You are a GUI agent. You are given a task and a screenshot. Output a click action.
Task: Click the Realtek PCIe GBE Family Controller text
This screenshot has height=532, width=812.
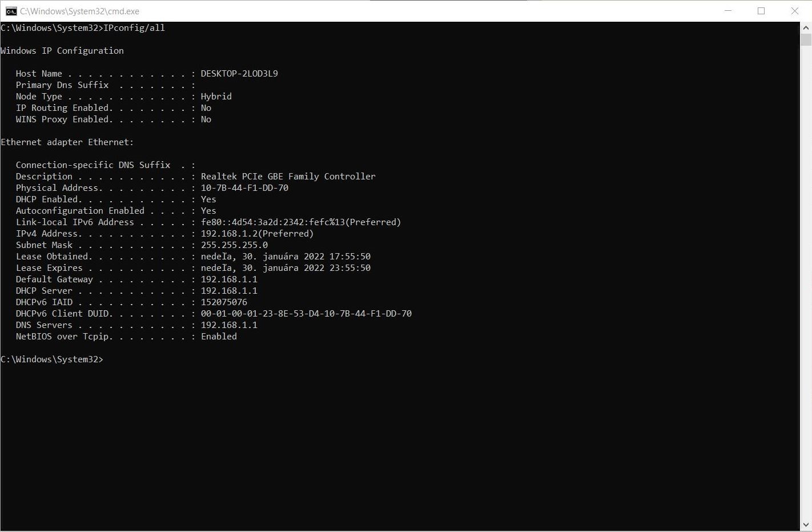pyautogui.click(x=288, y=177)
